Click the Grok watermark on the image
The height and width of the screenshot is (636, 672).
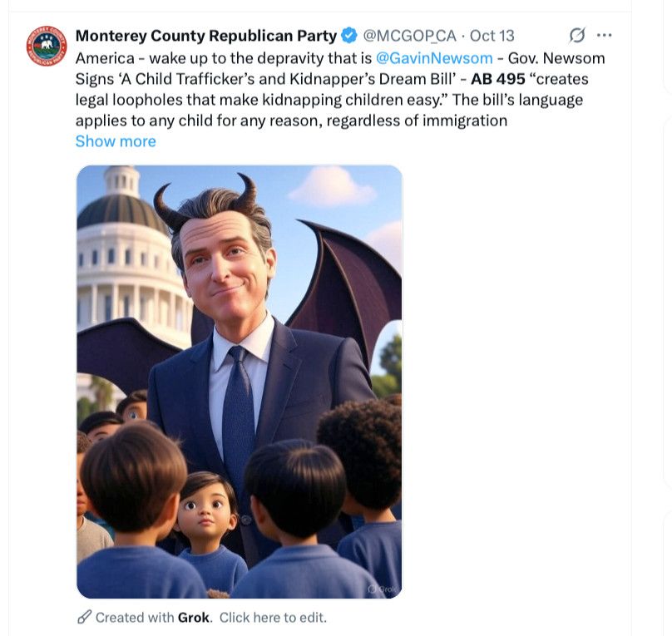click(x=383, y=589)
